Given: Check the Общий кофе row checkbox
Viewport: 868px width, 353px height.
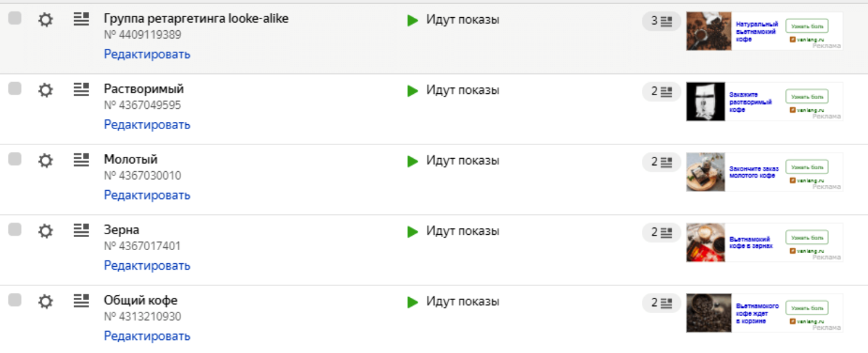Looking at the screenshot, I should (x=15, y=300).
